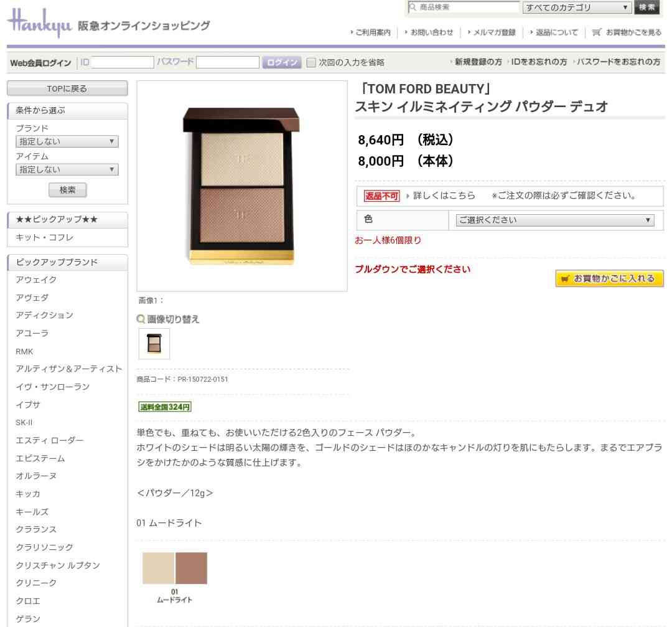Screen dimensions: 672x627
Task: Open the アヴェダ brand link
Action: [x=32, y=298]
